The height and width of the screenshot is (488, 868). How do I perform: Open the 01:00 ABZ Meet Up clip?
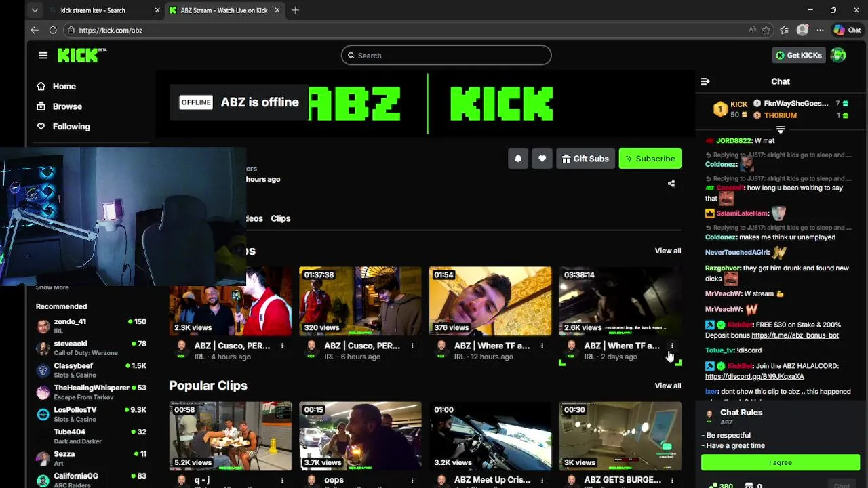[490, 436]
